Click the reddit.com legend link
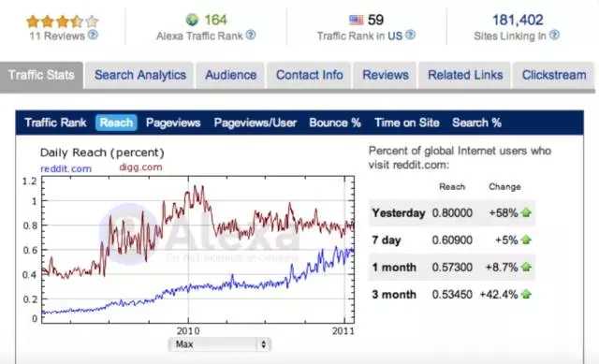Image resolution: width=599 pixels, height=364 pixels. pyautogui.click(x=66, y=168)
